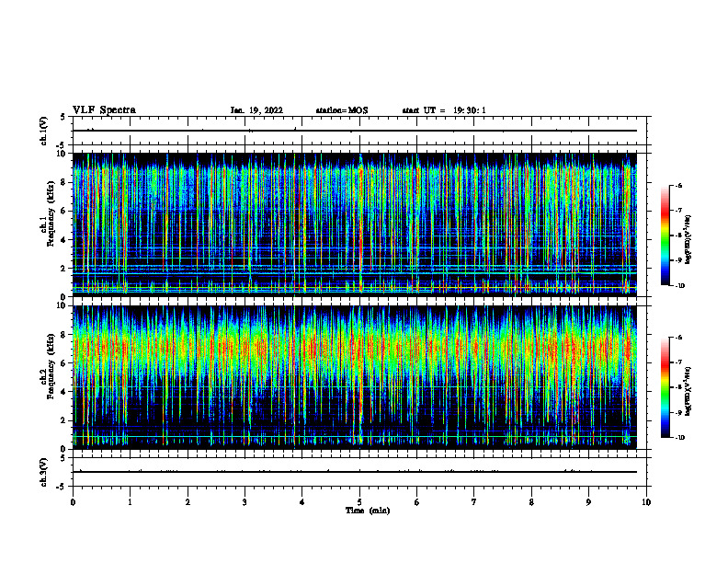
Task: Click the "Time (min)" x-axis label
Action: pos(368,511)
